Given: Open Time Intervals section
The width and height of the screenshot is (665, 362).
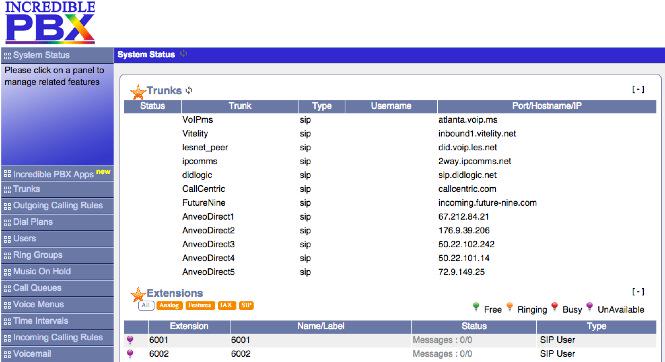Looking at the screenshot, I should point(57,321).
